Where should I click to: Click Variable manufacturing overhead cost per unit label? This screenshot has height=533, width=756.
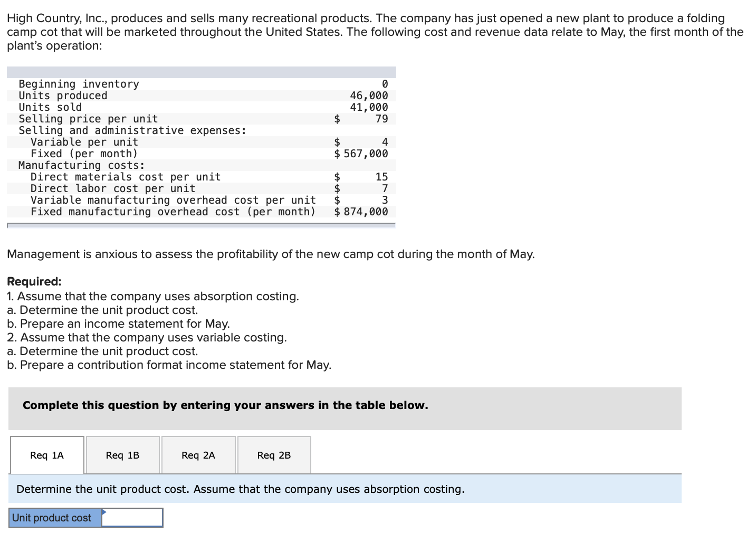(173, 200)
